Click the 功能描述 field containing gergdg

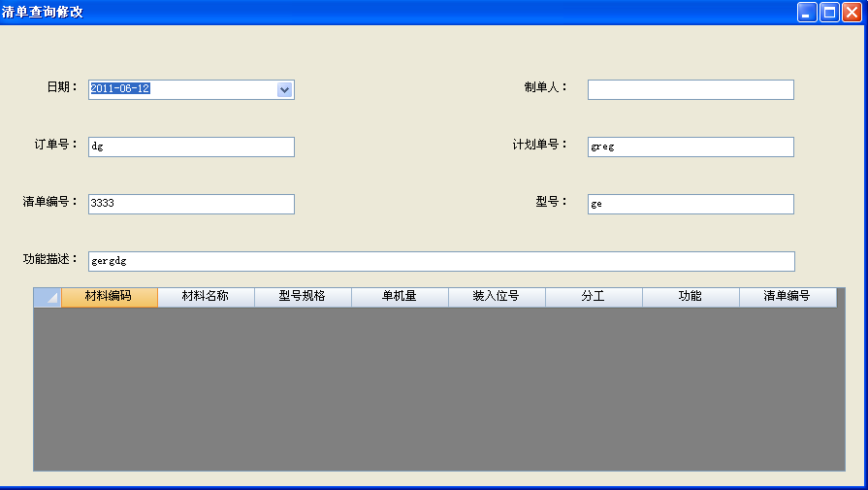click(441, 261)
